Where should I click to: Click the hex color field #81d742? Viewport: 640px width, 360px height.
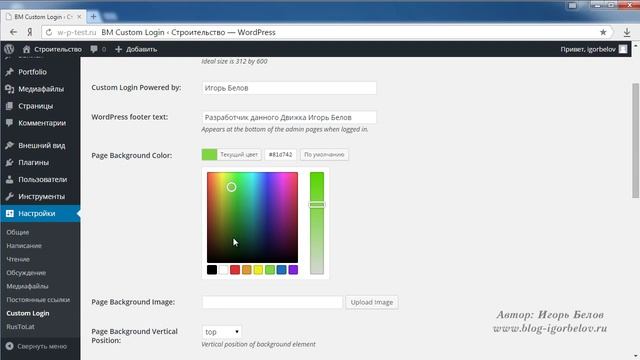pos(280,155)
